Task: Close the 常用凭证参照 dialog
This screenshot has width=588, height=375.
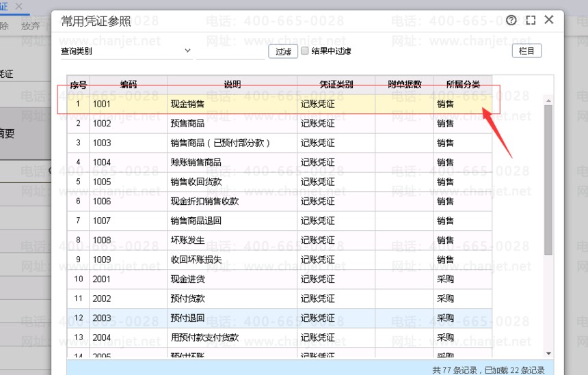Action: pyautogui.click(x=549, y=20)
